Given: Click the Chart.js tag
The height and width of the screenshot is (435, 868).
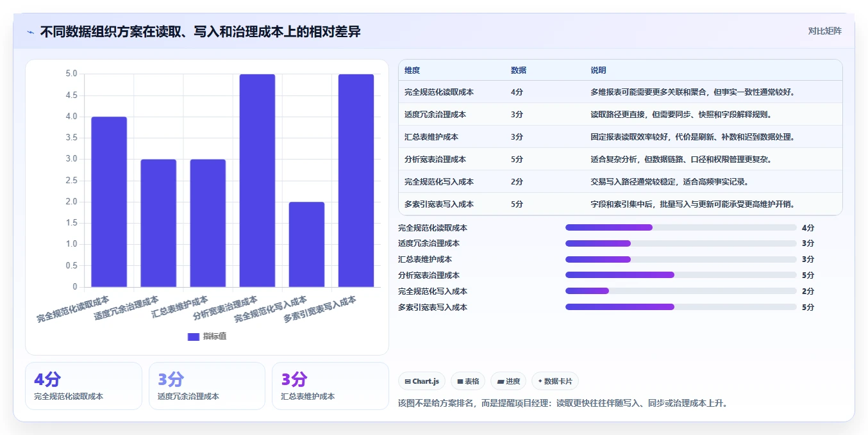Looking at the screenshot, I should [x=422, y=381].
